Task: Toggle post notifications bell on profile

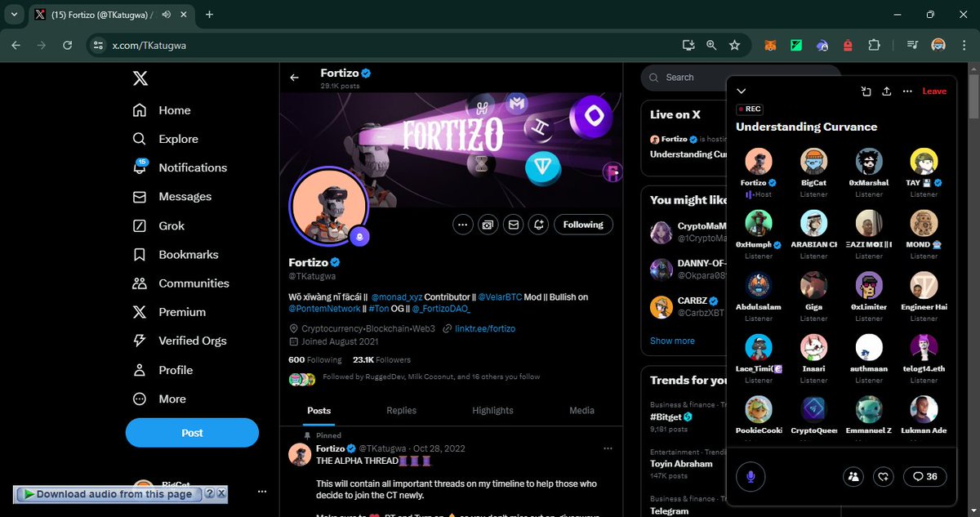Action: [538, 225]
